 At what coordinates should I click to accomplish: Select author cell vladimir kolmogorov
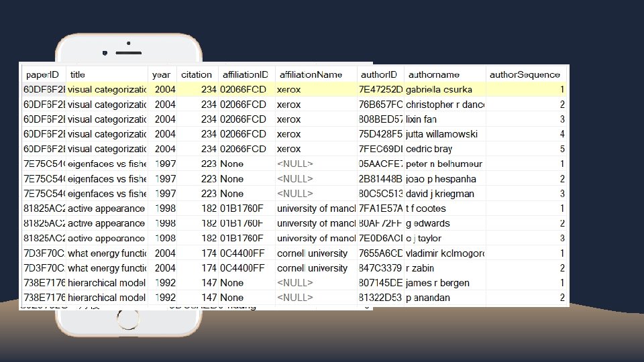[x=445, y=253]
